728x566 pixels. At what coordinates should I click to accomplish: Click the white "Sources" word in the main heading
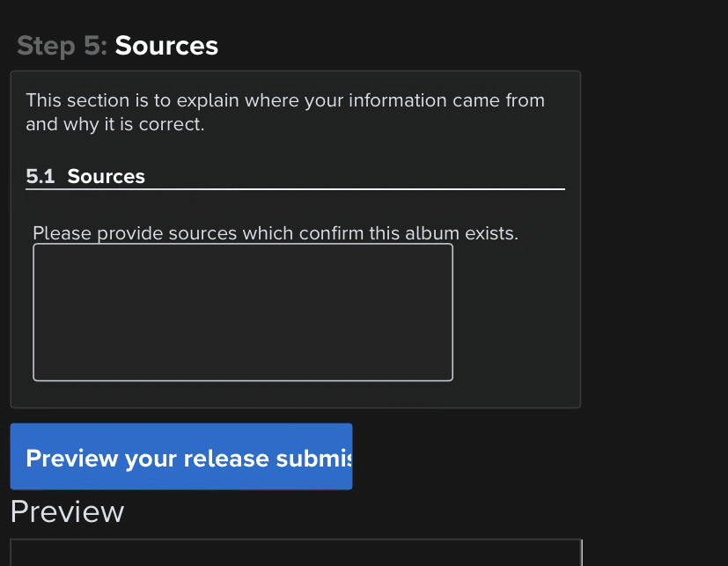pos(166,46)
